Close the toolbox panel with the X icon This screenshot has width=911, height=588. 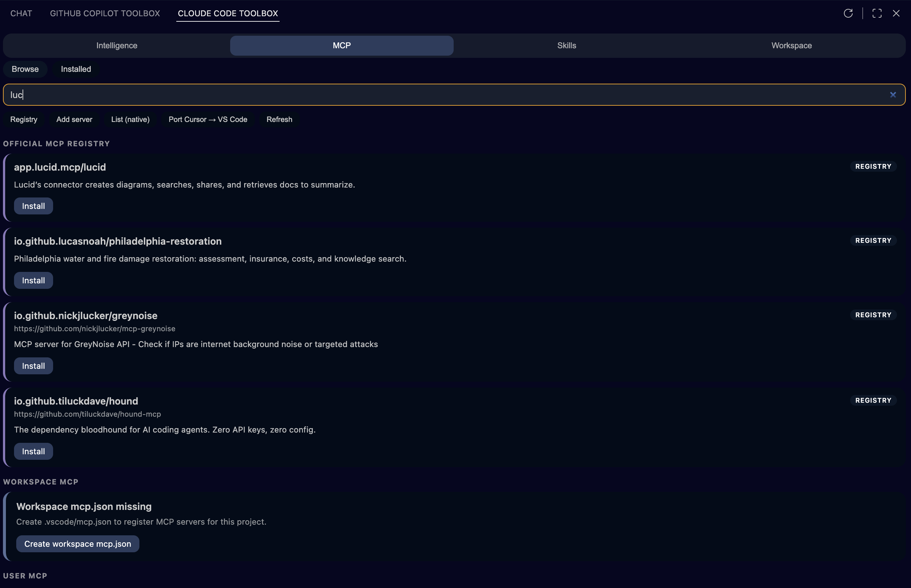(897, 13)
